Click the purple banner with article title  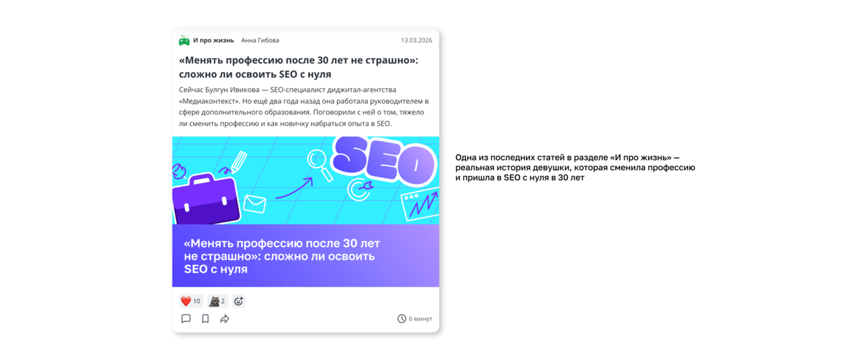click(305, 256)
